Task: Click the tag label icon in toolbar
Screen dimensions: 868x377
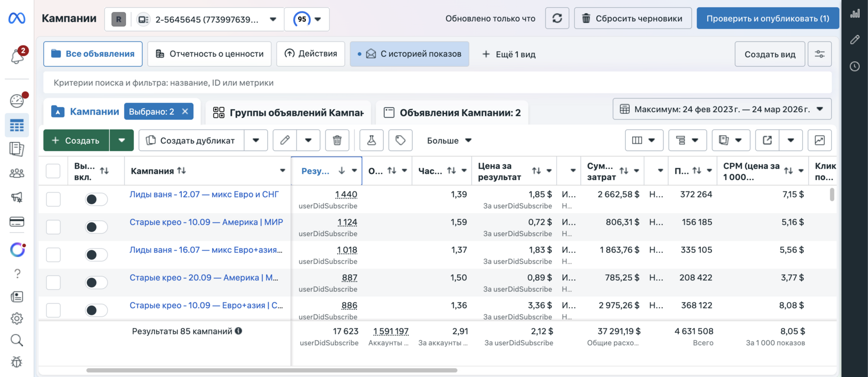Action: (400, 140)
